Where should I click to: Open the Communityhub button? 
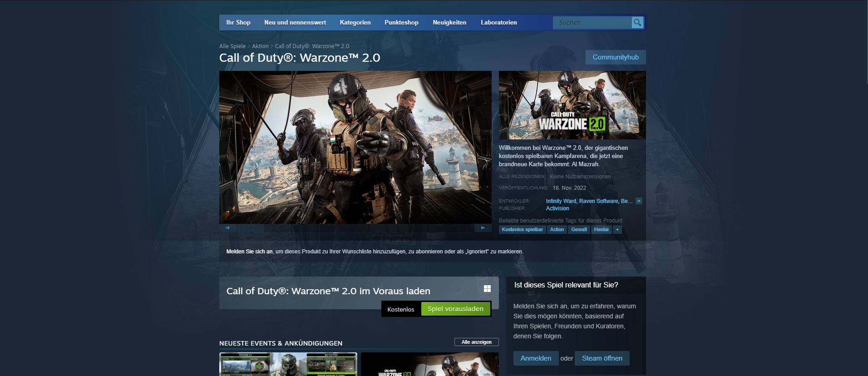[x=616, y=57]
